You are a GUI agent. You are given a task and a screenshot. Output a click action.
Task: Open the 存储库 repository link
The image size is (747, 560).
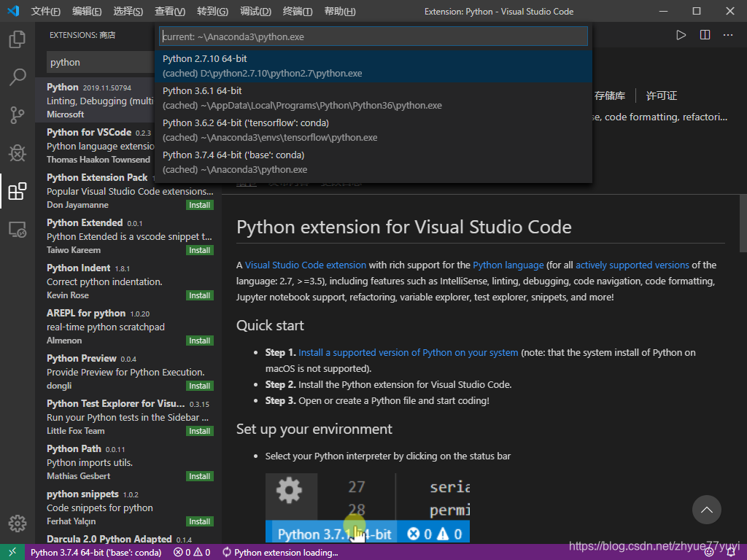(610, 96)
